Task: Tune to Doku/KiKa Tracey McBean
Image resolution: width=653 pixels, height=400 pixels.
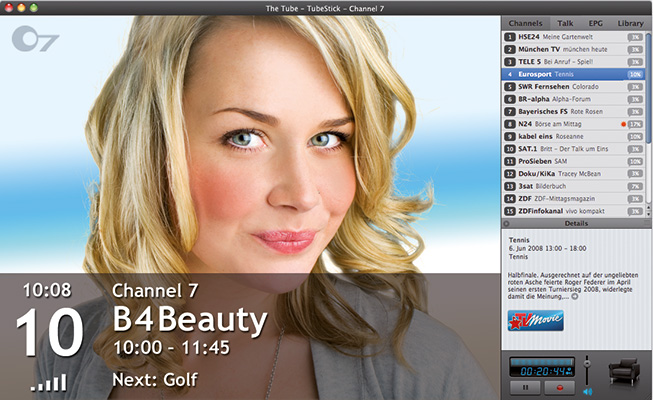Action: click(x=573, y=174)
